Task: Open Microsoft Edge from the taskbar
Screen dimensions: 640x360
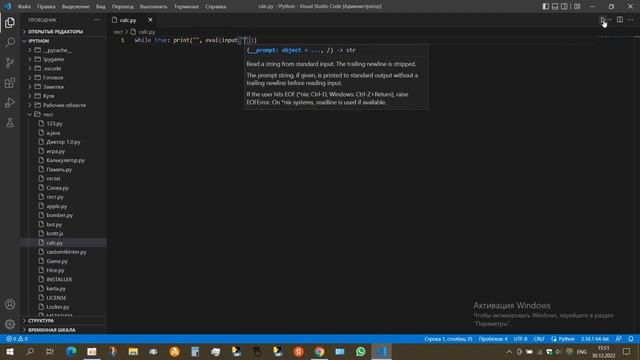Action: pos(71,352)
